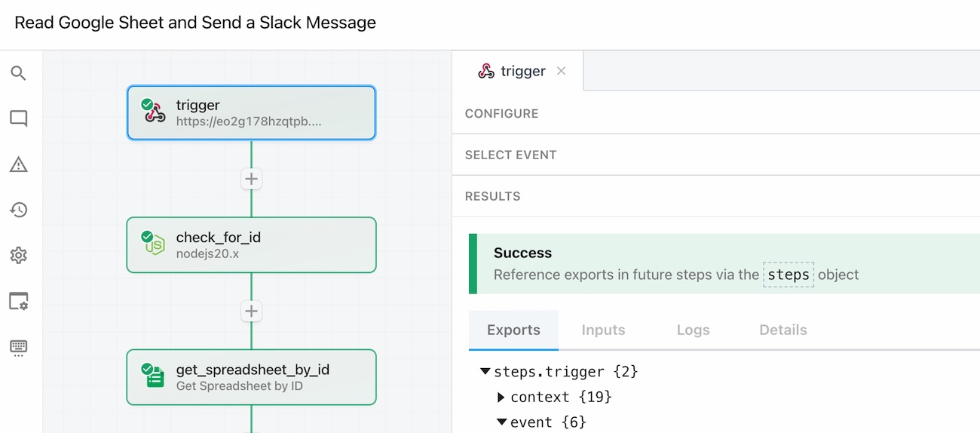
Task: Close the trigger panel tab
Action: tap(561, 71)
